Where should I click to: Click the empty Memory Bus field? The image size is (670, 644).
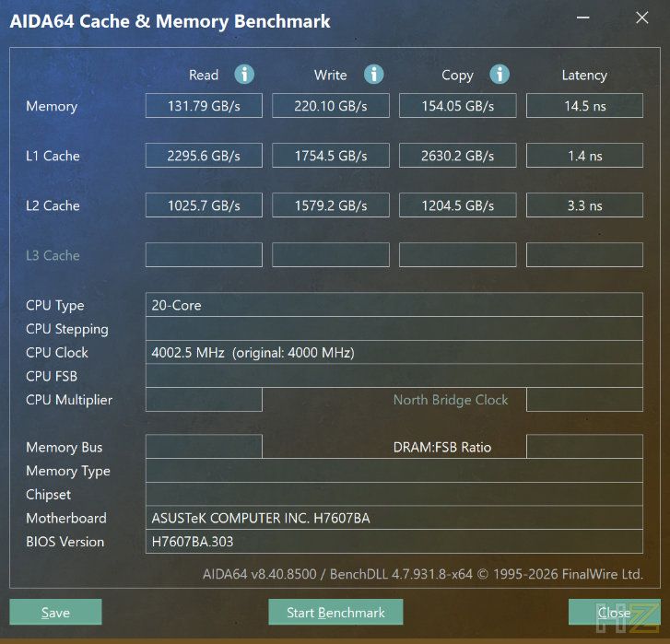tap(204, 447)
